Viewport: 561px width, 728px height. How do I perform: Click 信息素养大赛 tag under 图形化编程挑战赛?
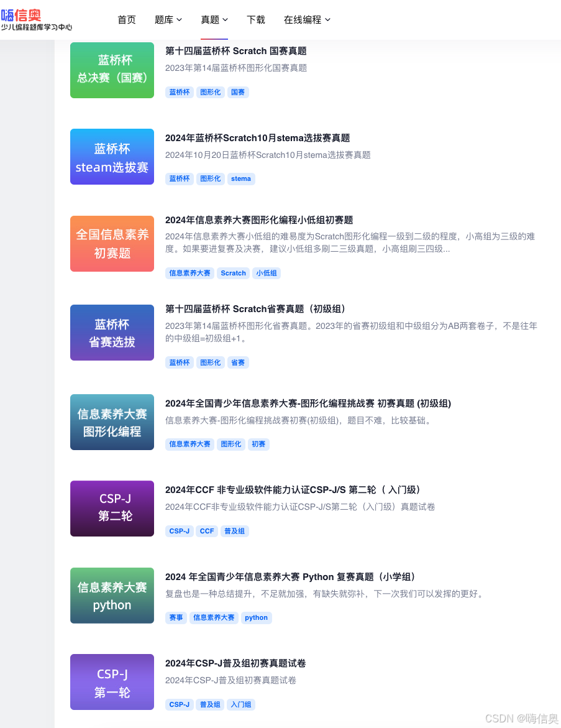189,445
